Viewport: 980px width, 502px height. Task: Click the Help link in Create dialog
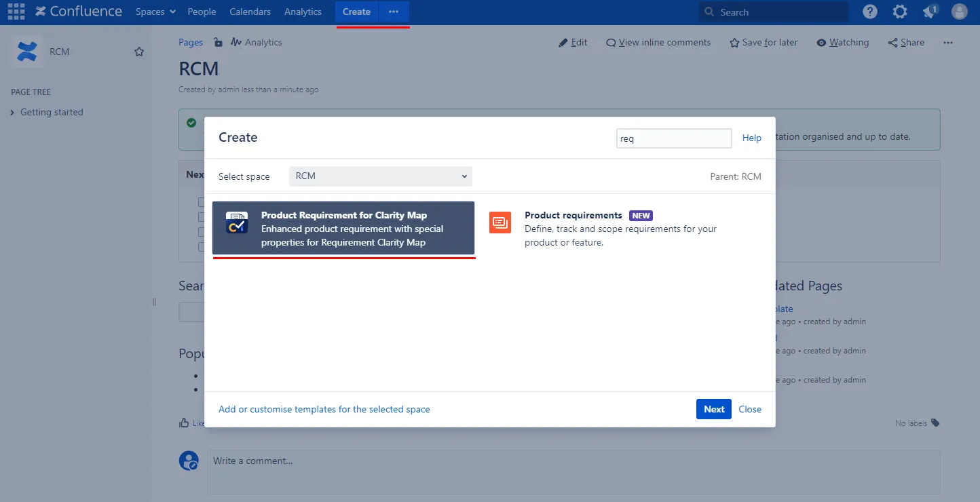pos(752,138)
